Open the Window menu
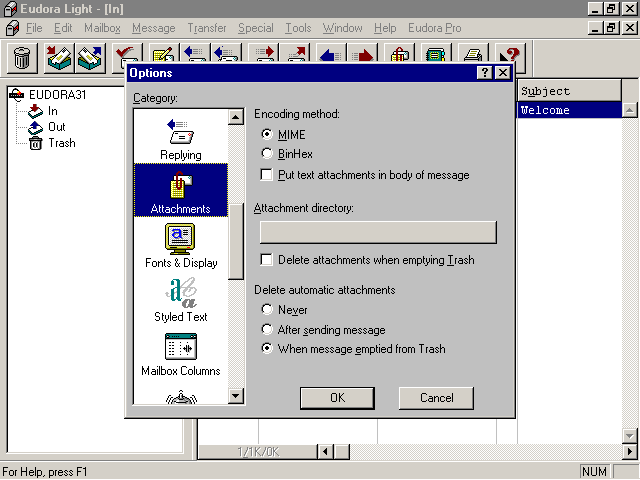This screenshot has height=480, width=640. point(342,28)
